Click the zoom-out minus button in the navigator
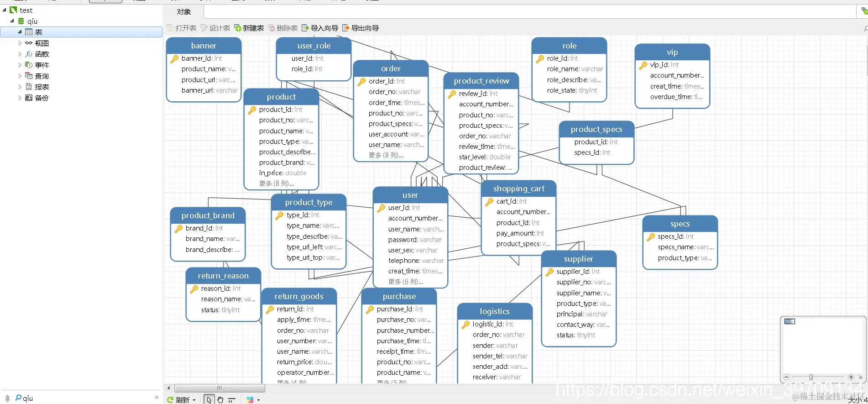 (x=786, y=377)
